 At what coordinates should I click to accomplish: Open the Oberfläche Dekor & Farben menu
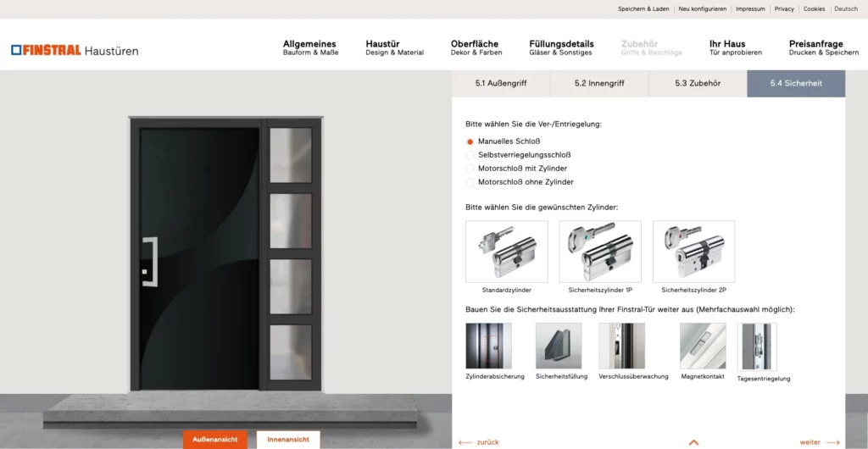click(x=476, y=47)
